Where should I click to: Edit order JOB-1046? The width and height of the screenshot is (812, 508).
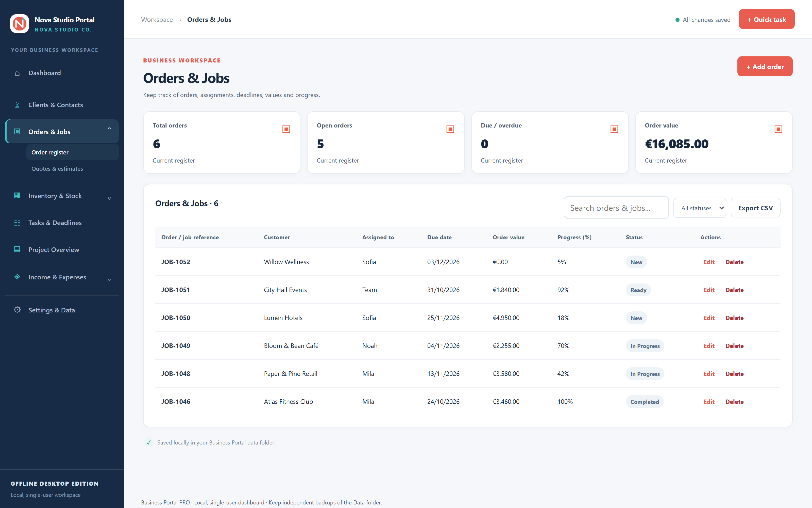tap(709, 402)
